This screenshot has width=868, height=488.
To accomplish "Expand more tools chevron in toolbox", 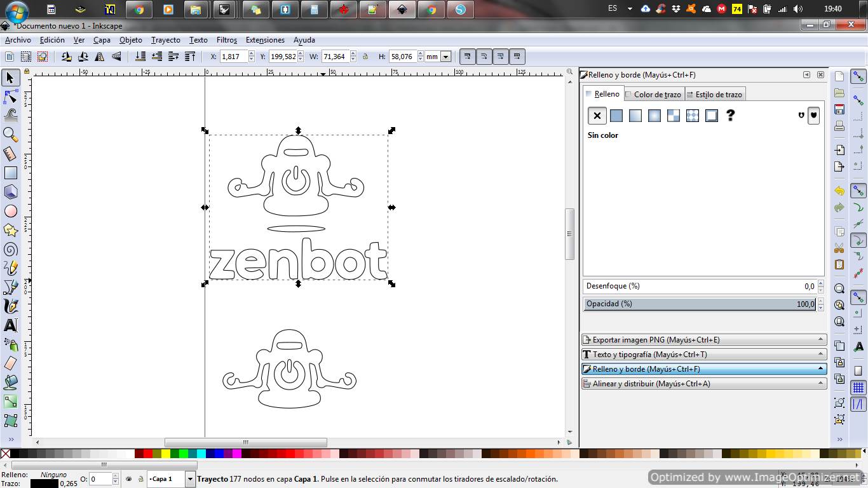I will (x=10, y=440).
